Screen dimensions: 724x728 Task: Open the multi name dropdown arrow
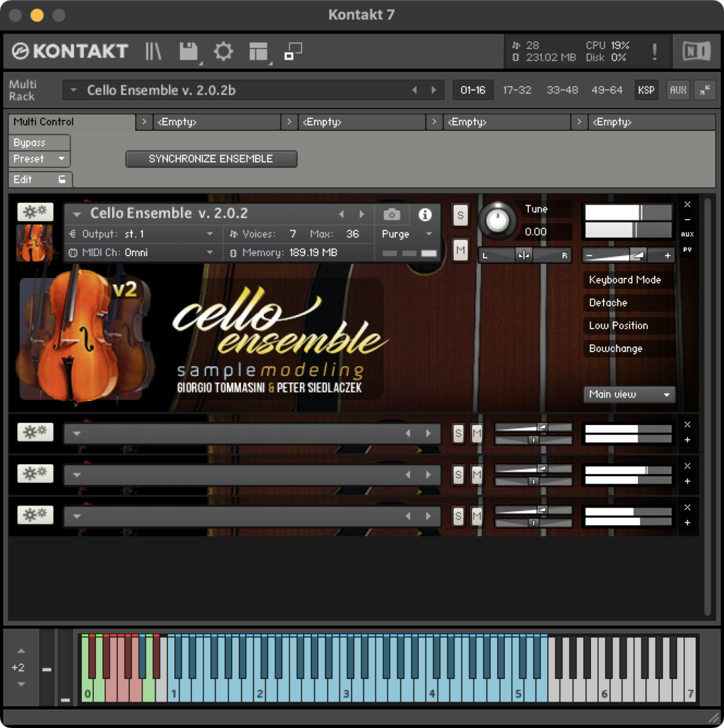coord(73,90)
